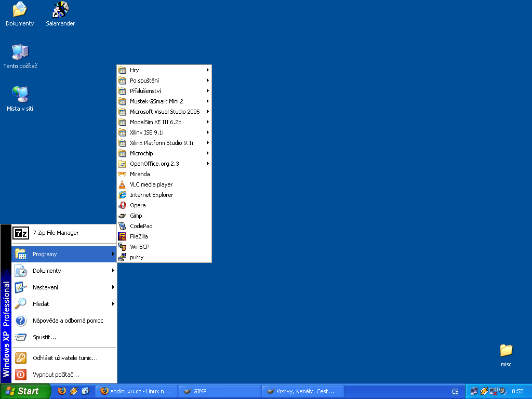Image resolution: width=532 pixels, height=399 pixels.
Task: Click the tray icon next to the clock
Action: [503, 391]
